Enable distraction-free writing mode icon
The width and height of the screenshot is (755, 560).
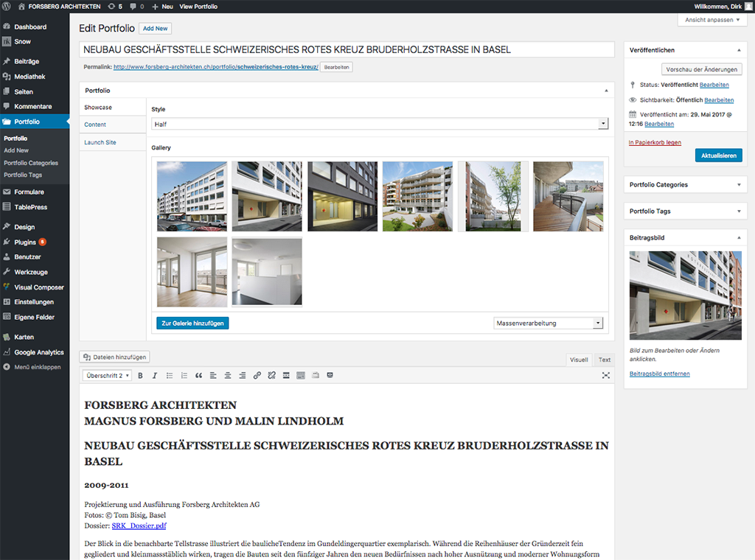(606, 376)
